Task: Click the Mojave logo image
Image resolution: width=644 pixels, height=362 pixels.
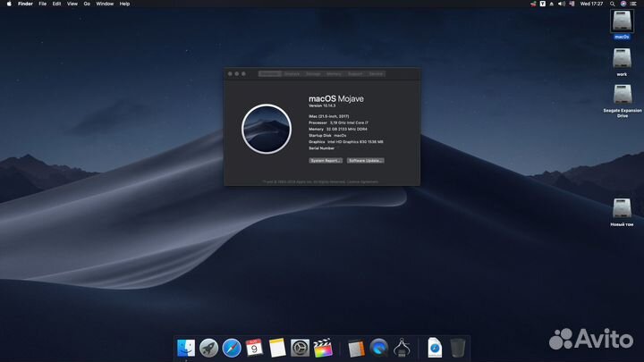Action: (x=267, y=129)
